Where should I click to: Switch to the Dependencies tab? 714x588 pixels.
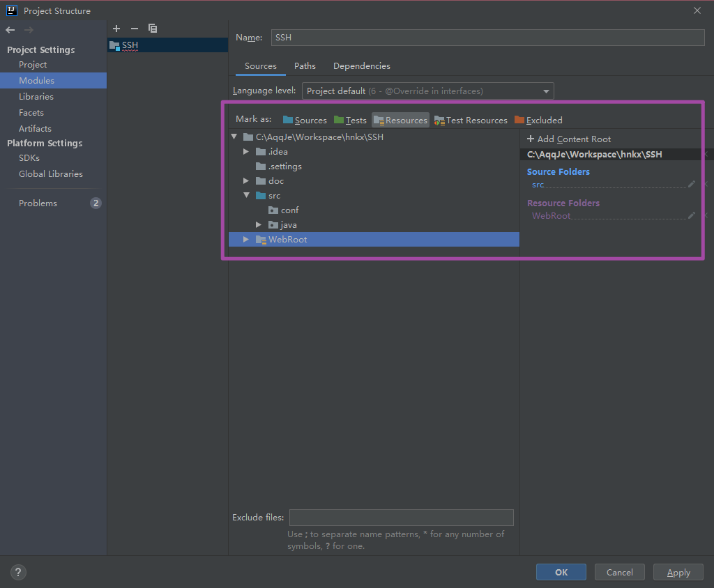click(x=362, y=66)
